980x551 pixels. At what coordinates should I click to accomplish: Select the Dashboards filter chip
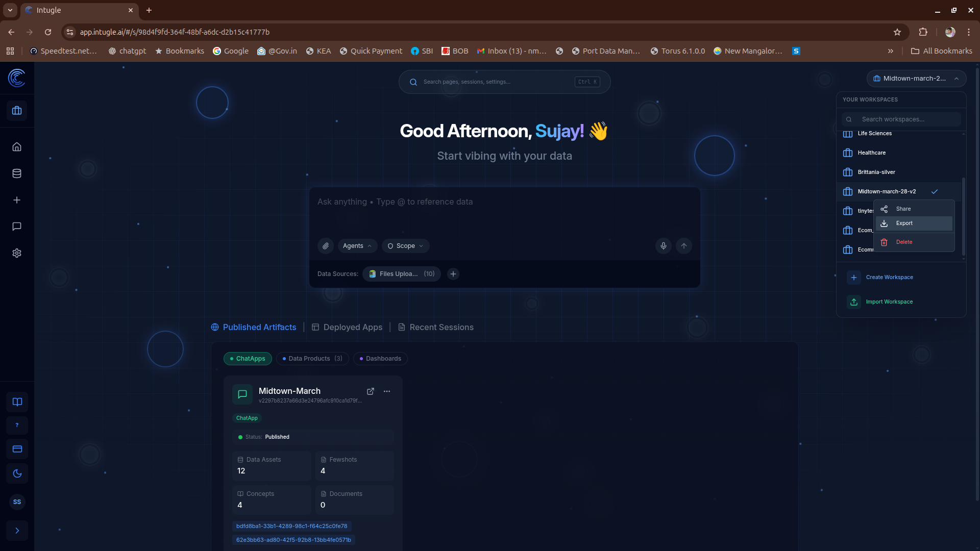pyautogui.click(x=380, y=359)
